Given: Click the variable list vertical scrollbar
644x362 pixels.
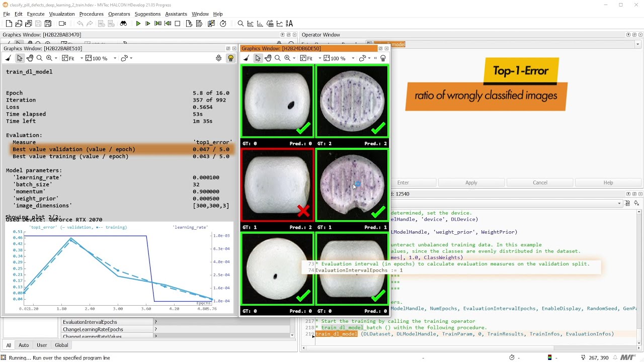Looking at the screenshot, I should (x=292, y=327).
